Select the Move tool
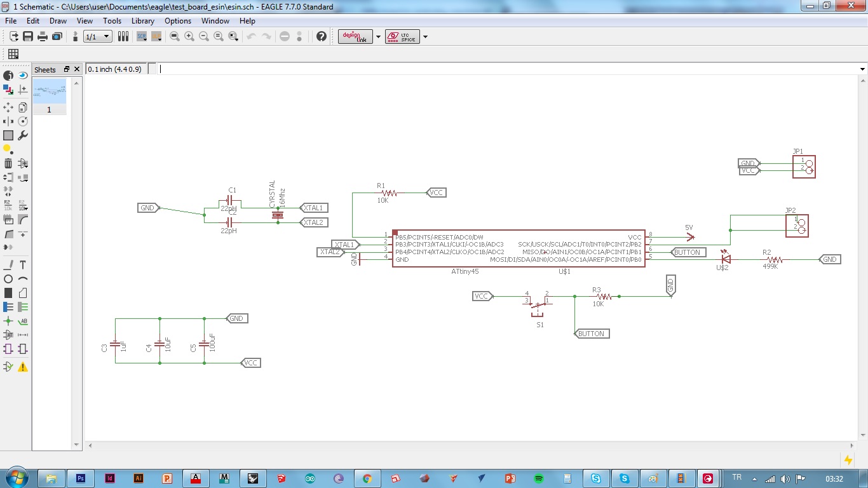 pyautogui.click(x=8, y=107)
